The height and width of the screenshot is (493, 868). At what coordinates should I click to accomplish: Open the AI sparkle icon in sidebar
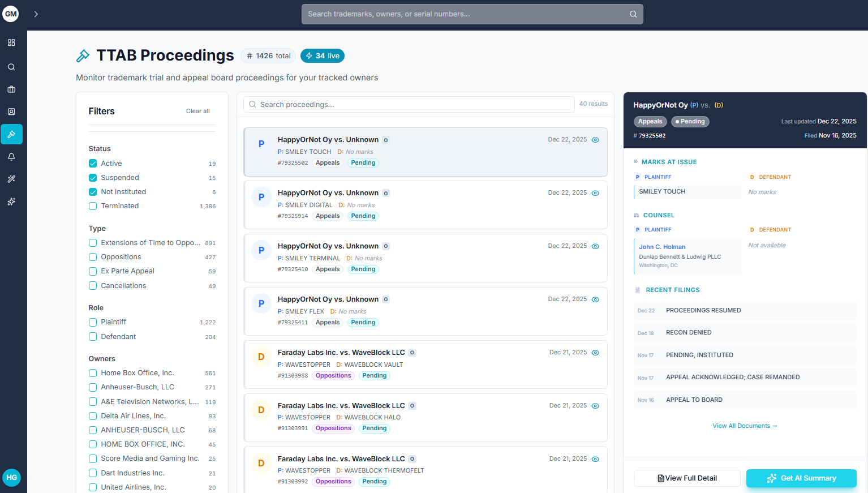(x=11, y=202)
